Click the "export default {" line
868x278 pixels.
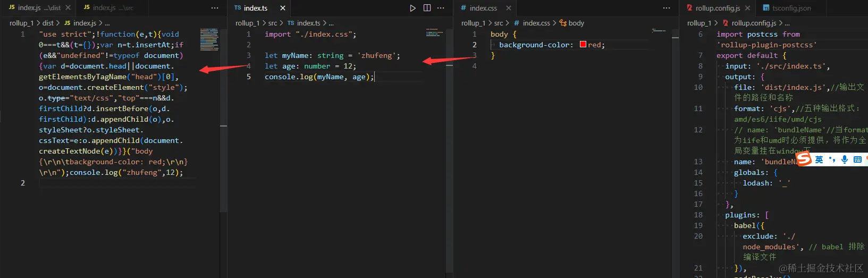[x=751, y=55]
